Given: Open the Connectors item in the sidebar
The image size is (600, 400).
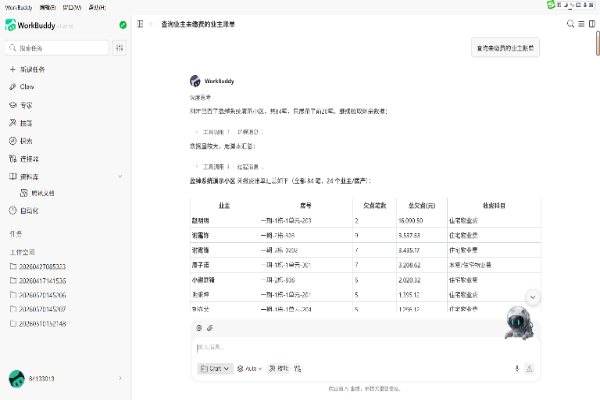Looking at the screenshot, I should (24, 158).
